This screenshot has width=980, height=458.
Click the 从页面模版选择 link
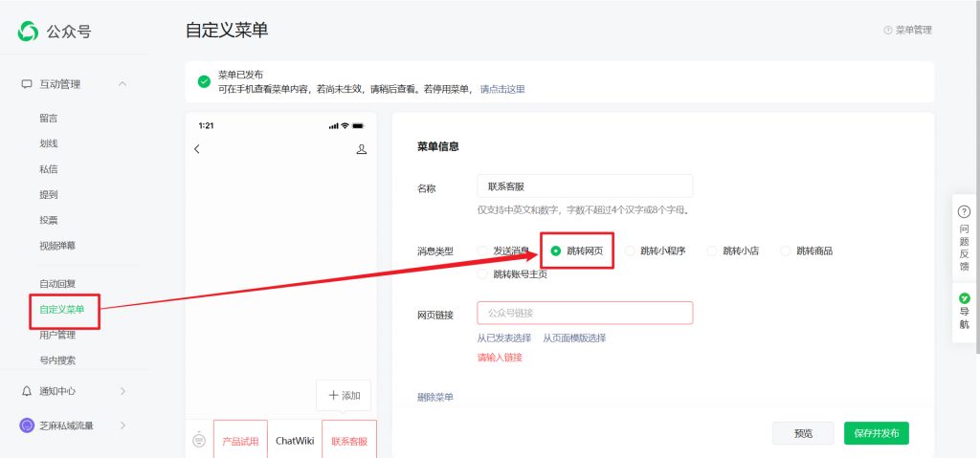tap(574, 338)
